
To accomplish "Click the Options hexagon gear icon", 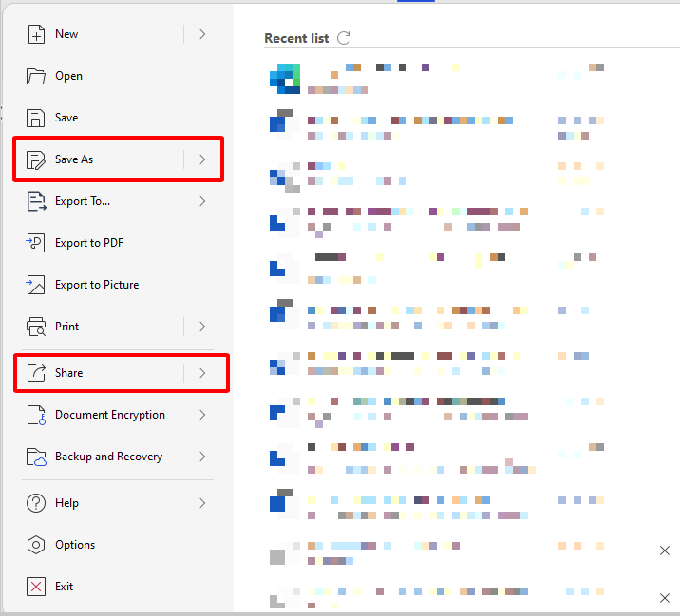I will pyautogui.click(x=36, y=545).
